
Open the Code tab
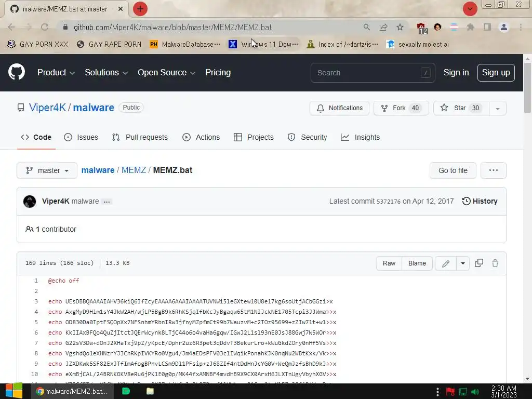36,137
